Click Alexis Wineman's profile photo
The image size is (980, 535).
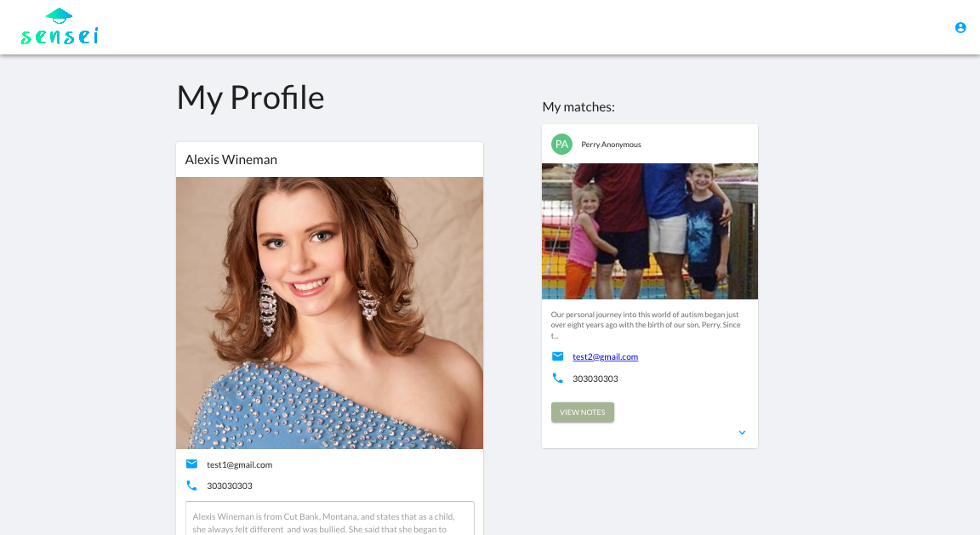[x=329, y=312]
